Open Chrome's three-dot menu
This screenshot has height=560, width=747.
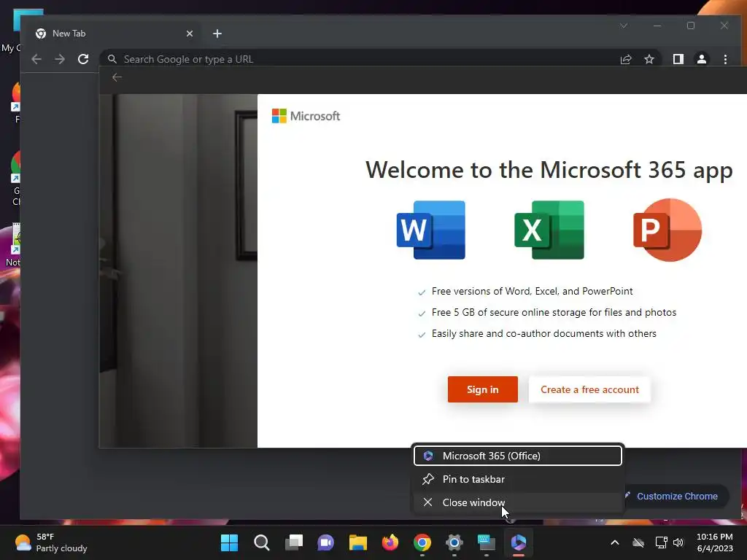coord(725,59)
